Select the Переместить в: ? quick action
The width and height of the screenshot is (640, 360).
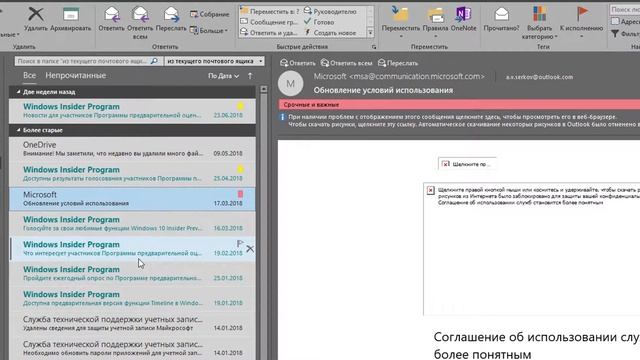(270, 11)
